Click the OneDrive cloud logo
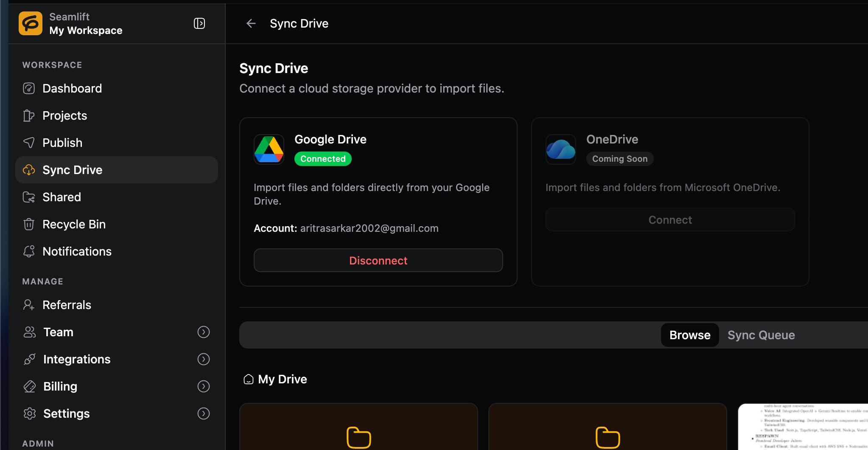 coord(561,149)
